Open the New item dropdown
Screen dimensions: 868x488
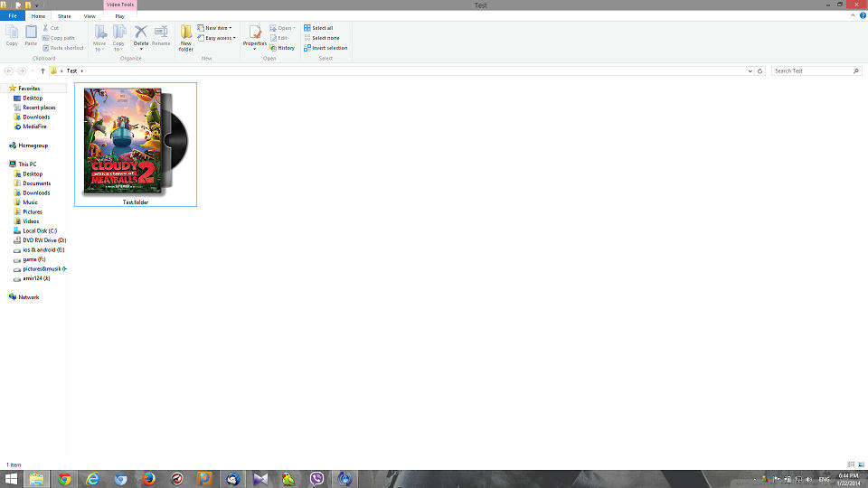click(215, 28)
